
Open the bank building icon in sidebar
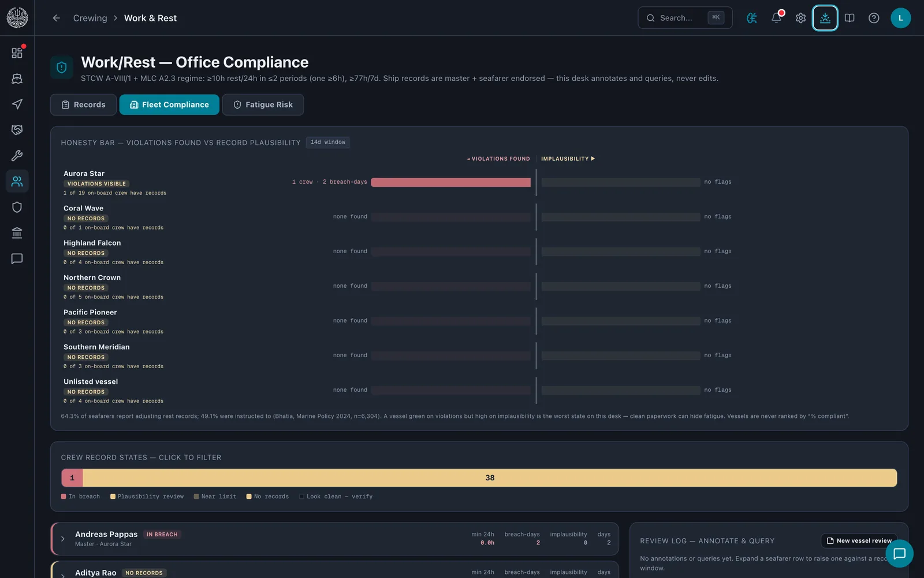(x=17, y=233)
